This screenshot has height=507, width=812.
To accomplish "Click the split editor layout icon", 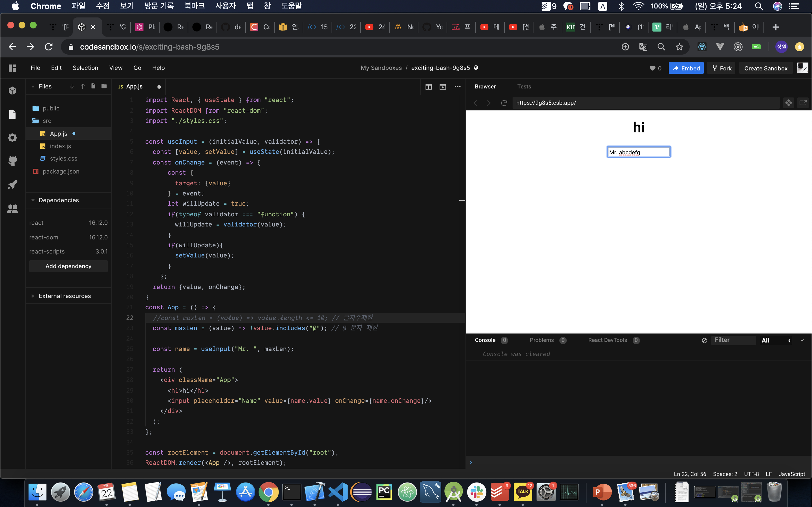I will pyautogui.click(x=429, y=87).
